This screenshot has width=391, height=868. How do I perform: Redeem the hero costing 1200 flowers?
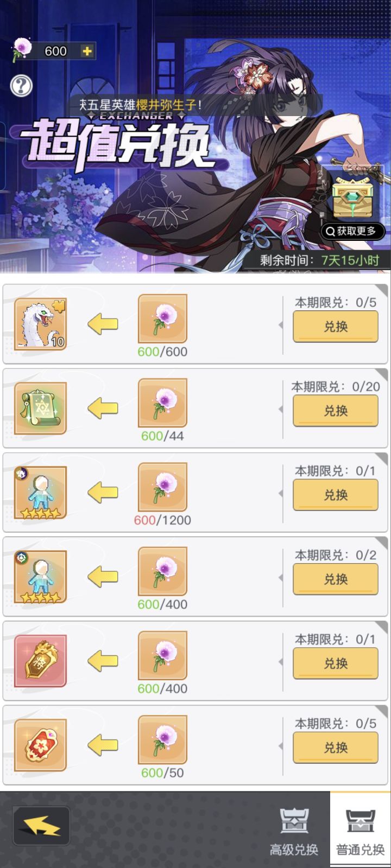[x=336, y=495]
